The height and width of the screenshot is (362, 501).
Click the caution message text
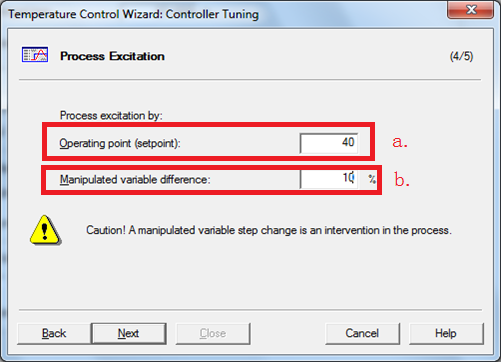(x=269, y=230)
